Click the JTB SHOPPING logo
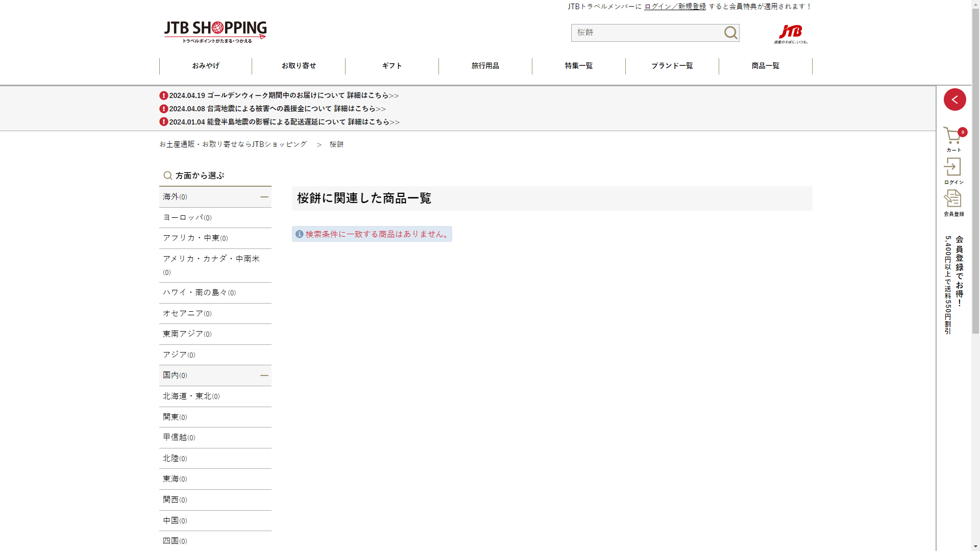980x551 pixels. tap(215, 32)
